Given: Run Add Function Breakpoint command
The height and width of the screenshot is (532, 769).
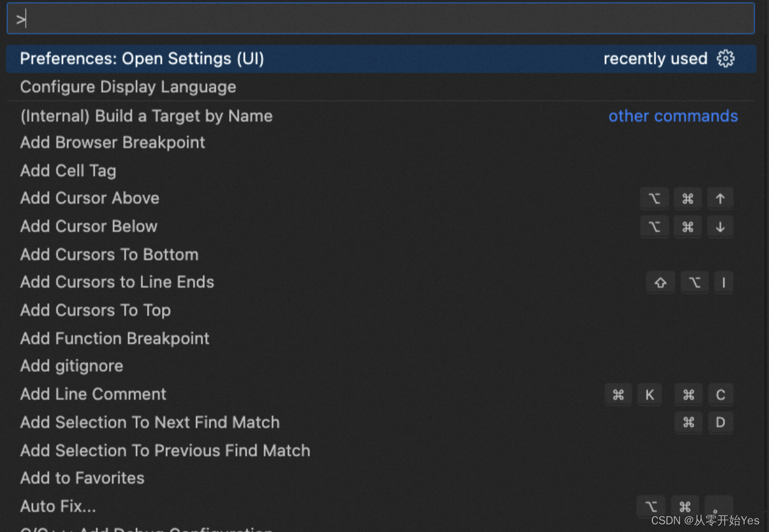Looking at the screenshot, I should (114, 338).
